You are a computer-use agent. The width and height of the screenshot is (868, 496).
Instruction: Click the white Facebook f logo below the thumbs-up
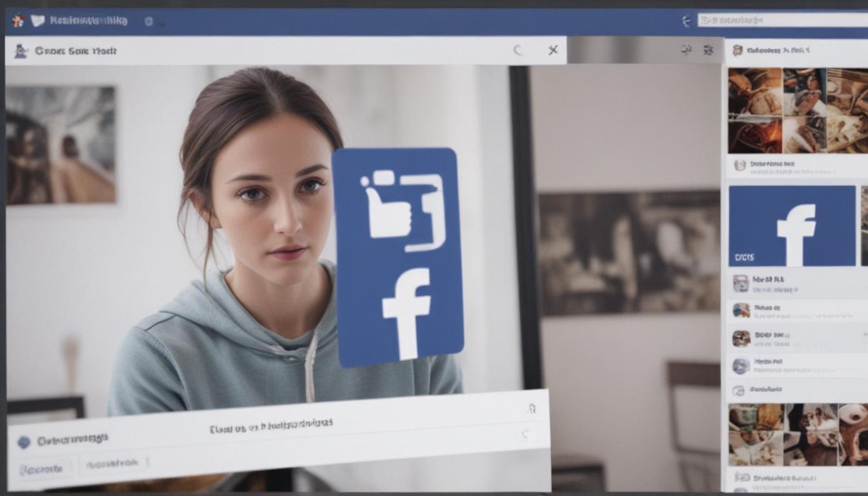coord(407,313)
